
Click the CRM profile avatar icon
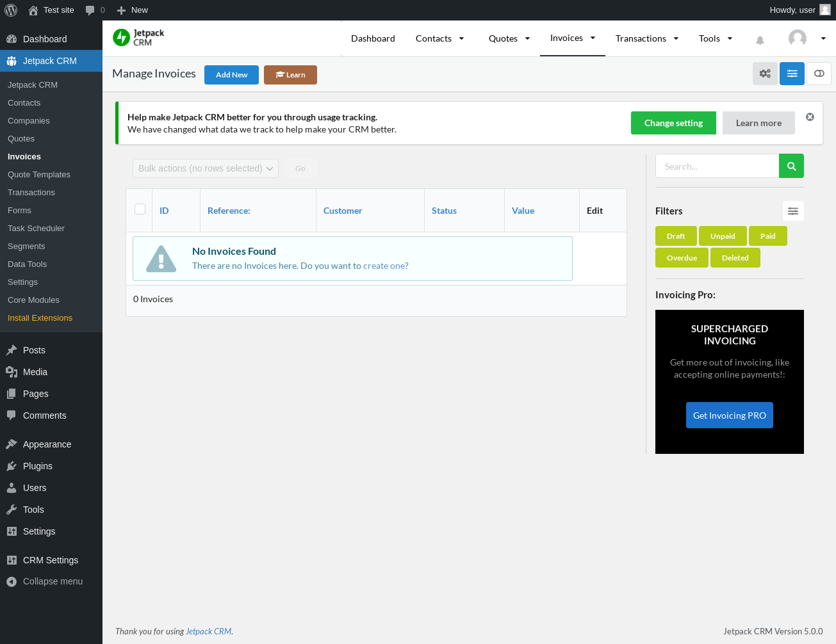point(798,38)
